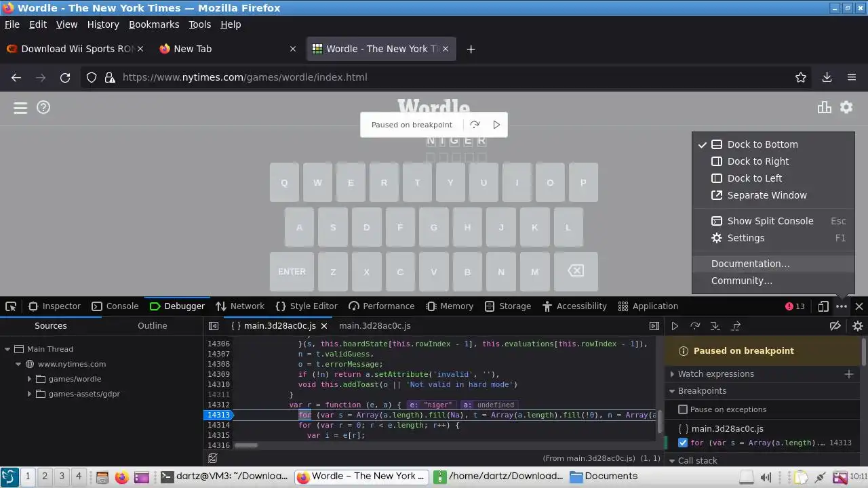Open debugger settings gear
This screenshot has height=488, width=868.
click(858, 326)
